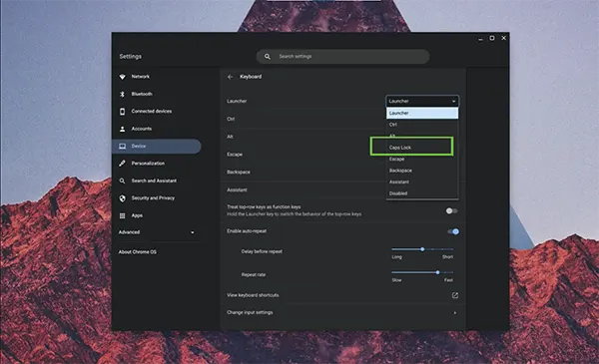Expand the Advanced section in sidebar
Screen dimensions: 599x364
pos(157,232)
